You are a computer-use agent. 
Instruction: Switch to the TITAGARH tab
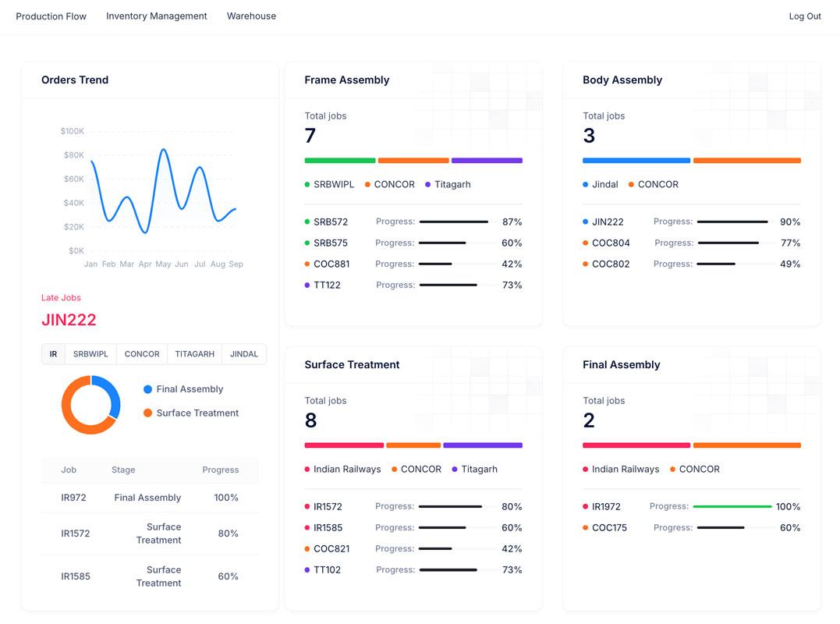click(194, 354)
